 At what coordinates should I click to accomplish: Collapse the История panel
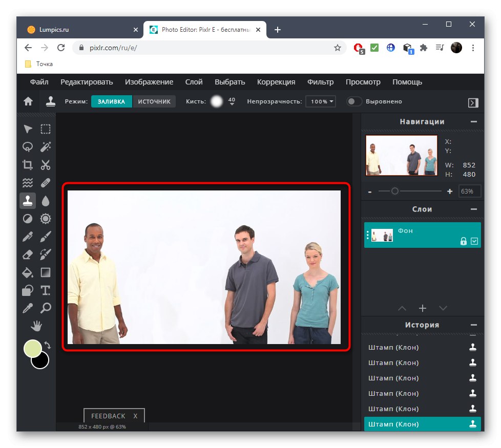[x=474, y=325]
